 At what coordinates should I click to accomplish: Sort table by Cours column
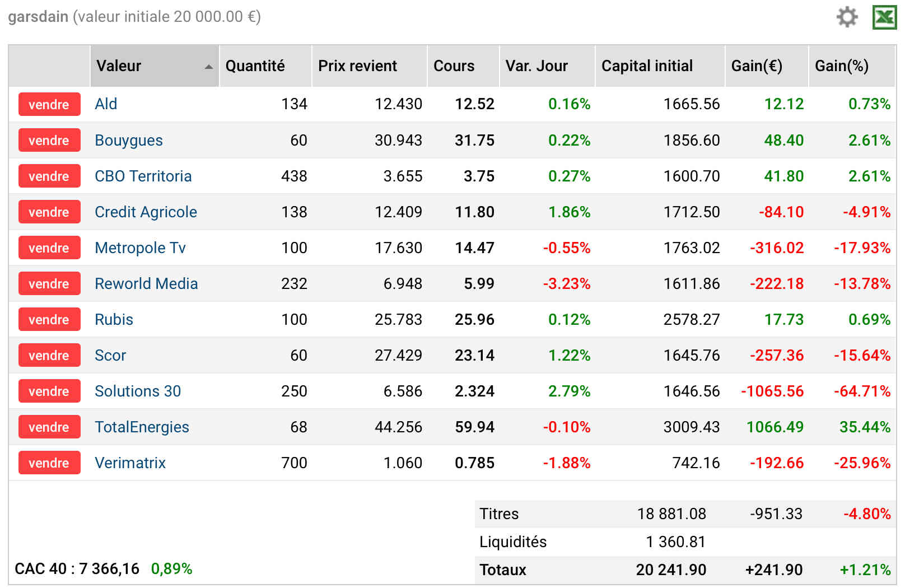tap(463, 66)
